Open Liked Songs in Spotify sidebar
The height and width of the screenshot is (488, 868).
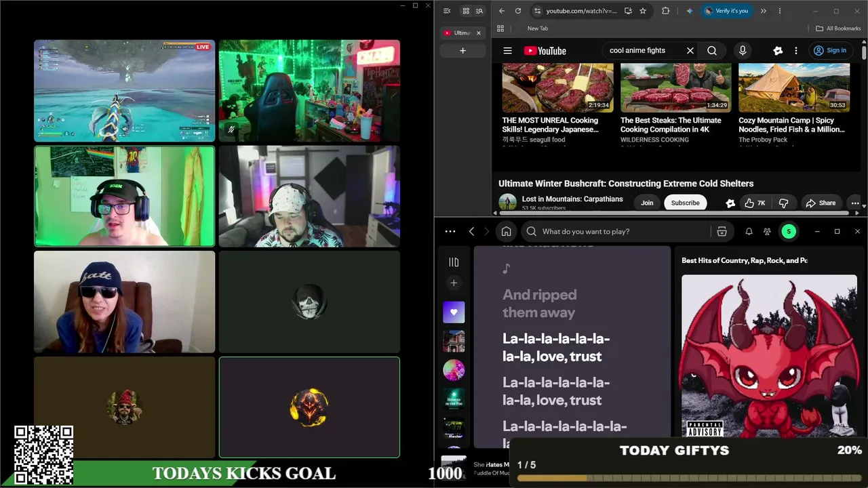coord(454,312)
